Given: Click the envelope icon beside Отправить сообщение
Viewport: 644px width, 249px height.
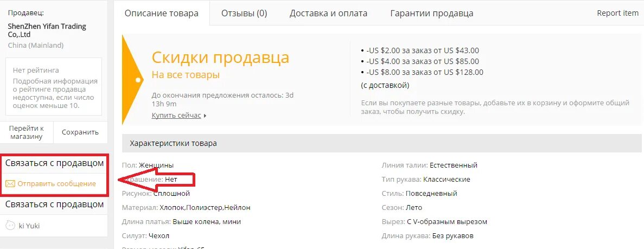Looking at the screenshot, I should (10, 184).
